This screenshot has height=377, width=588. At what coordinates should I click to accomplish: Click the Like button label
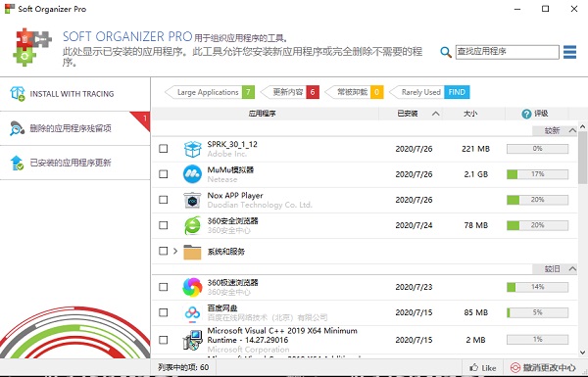(x=489, y=368)
